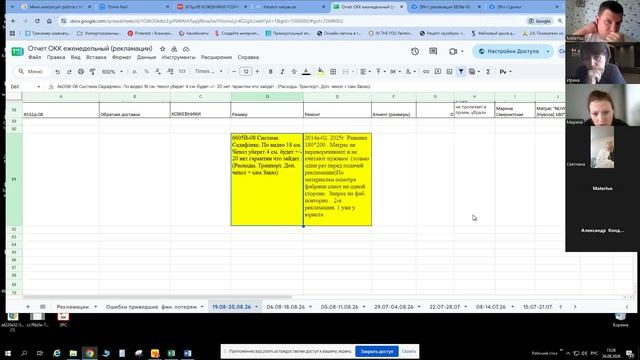
Task: Click the undo arrow in the toolbar
Action: click(x=58, y=71)
